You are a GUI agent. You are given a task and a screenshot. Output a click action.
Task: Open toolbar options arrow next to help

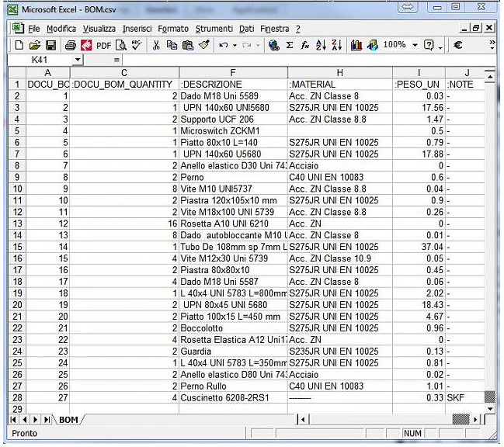tap(440, 48)
